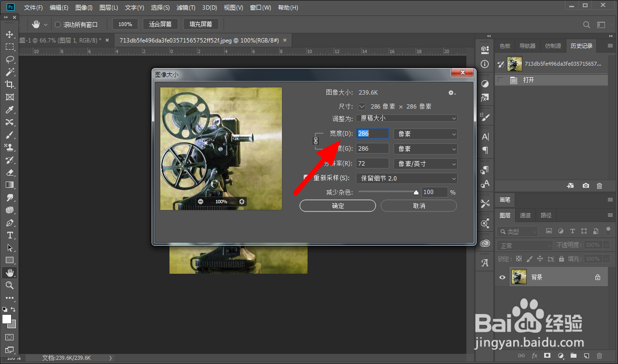The height and width of the screenshot is (364, 618).
Task: Open 图像(I) menu
Action: click(84, 8)
